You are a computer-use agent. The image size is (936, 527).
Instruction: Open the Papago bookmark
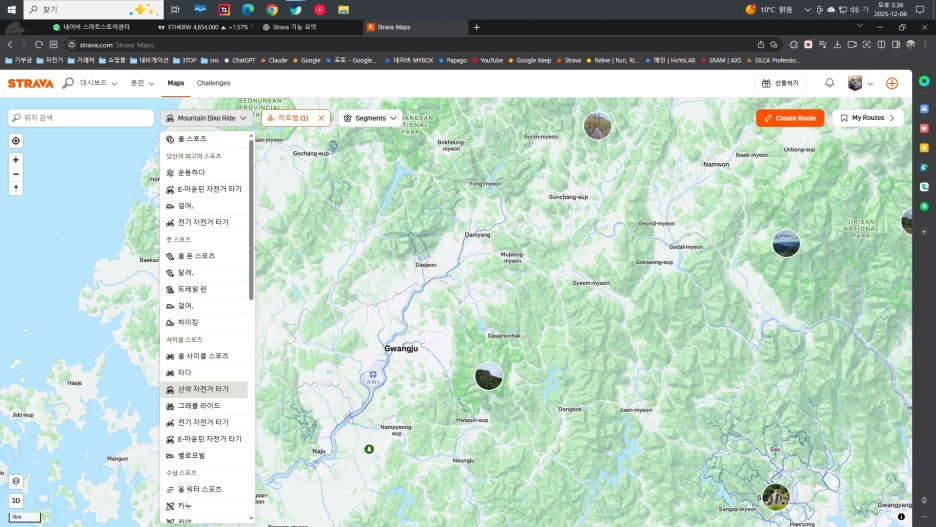pos(452,60)
